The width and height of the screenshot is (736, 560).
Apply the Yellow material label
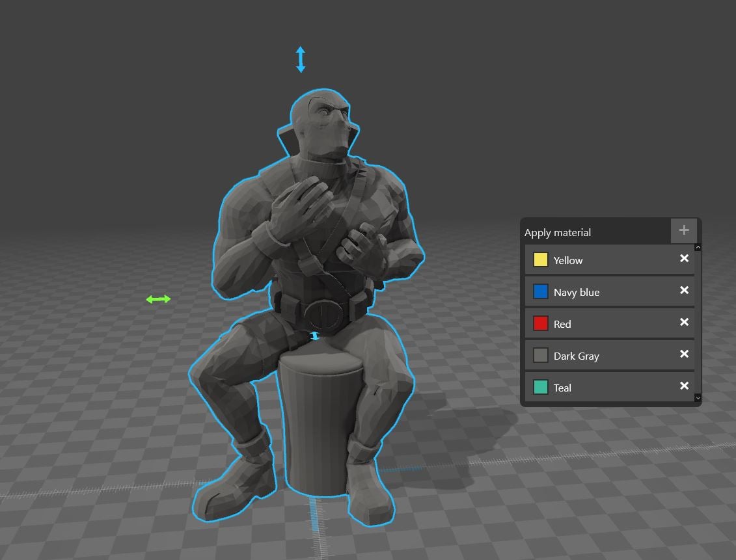point(568,260)
